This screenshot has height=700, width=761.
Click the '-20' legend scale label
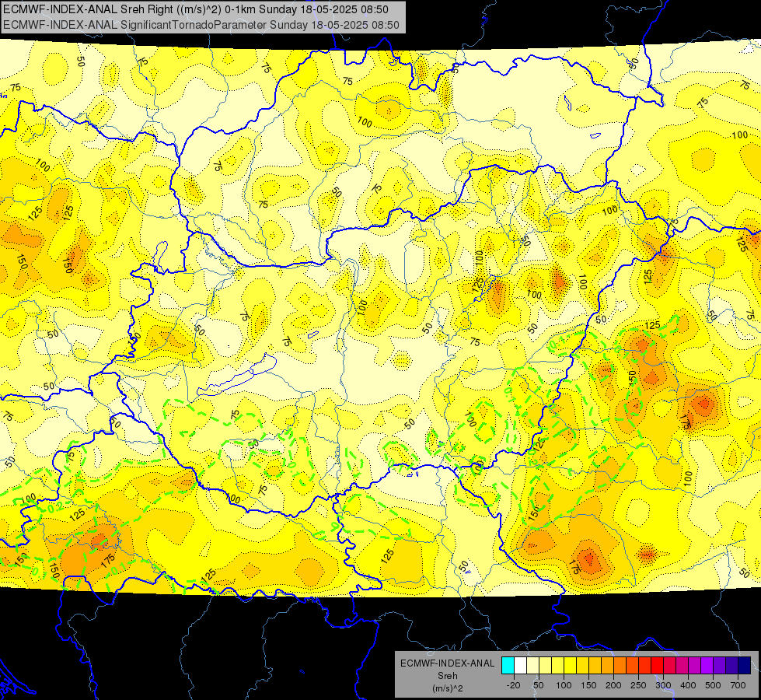click(513, 685)
